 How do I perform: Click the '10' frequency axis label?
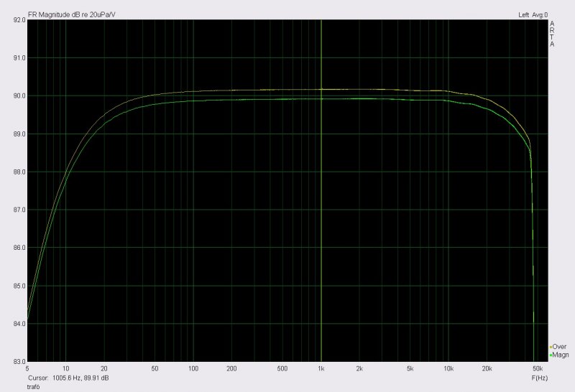tap(65, 368)
